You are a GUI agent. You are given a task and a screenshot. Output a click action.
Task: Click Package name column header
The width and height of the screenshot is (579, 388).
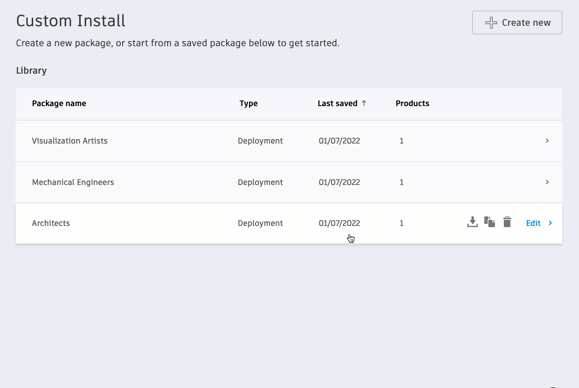(x=59, y=103)
